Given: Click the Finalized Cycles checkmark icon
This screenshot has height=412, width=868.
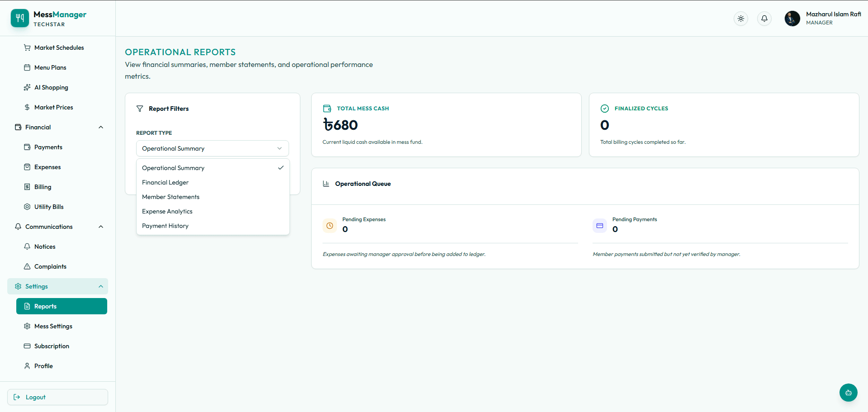Looking at the screenshot, I should coord(605,109).
